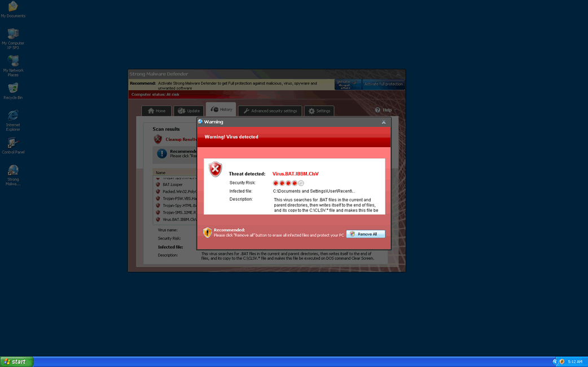Screen dimensions: 588x367
Task: Click the Remove All button
Action: 366,233
